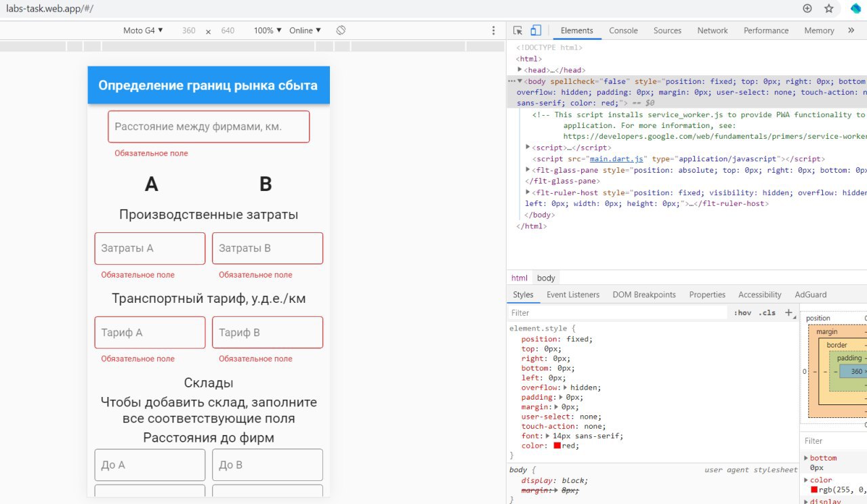Expand the collapsed script node
The height and width of the screenshot is (504, 867).
pyautogui.click(x=528, y=147)
